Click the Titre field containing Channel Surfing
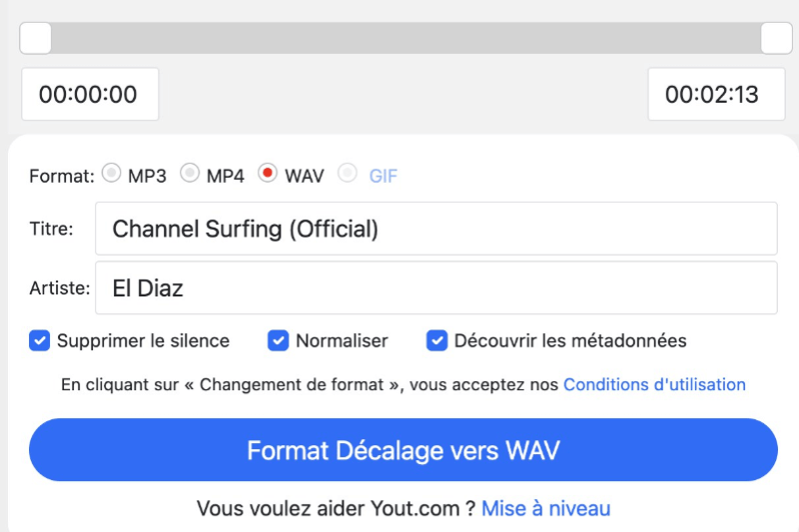This screenshot has height=532, width=799. [x=435, y=229]
